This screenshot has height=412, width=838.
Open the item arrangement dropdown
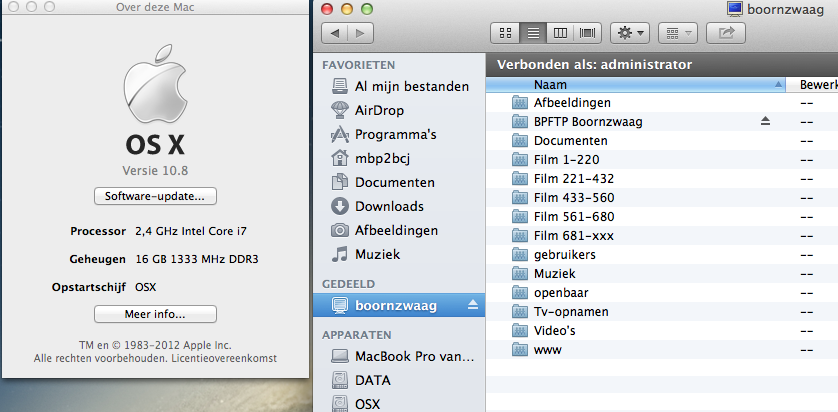pyautogui.click(x=678, y=33)
